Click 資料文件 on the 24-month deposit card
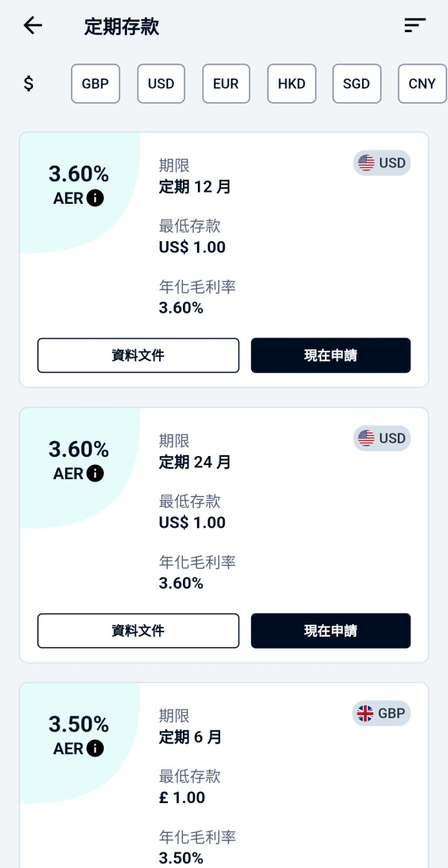448x868 pixels. (138, 631)
